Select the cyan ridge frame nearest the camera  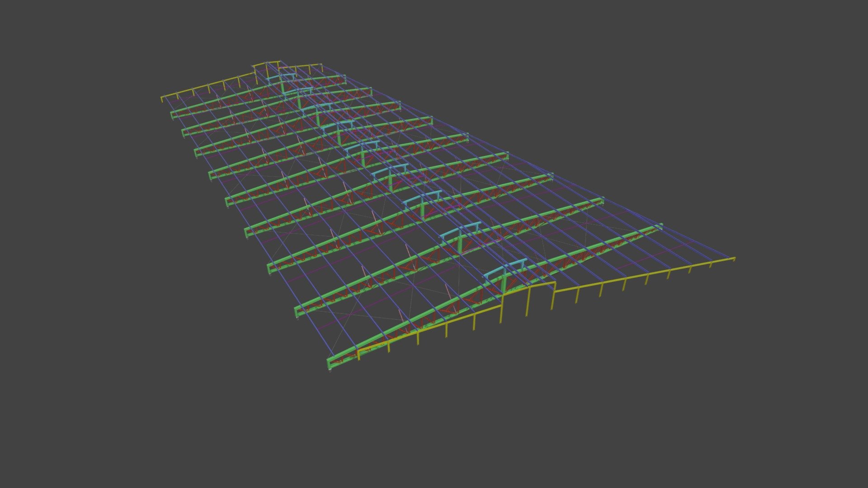pyautogui.click(x=505, y=270)
